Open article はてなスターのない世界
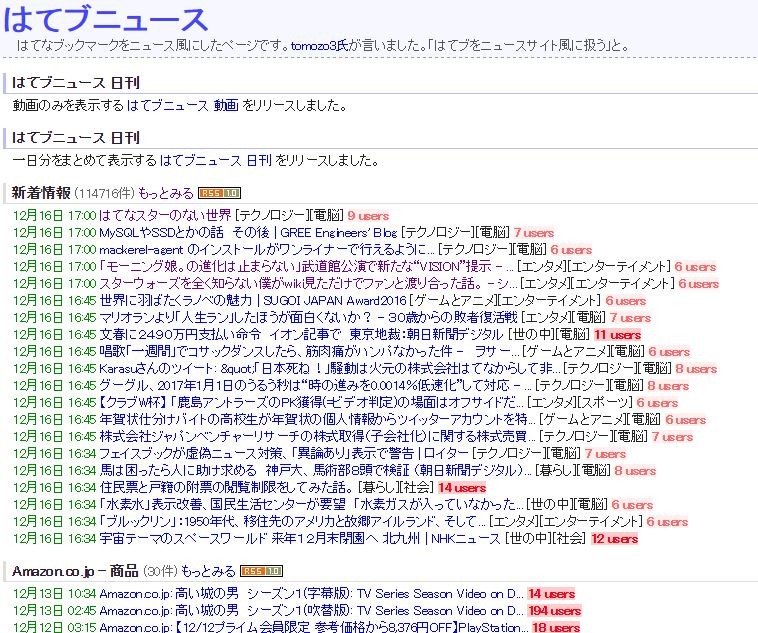Screen dimensions: 758x633 165,216
